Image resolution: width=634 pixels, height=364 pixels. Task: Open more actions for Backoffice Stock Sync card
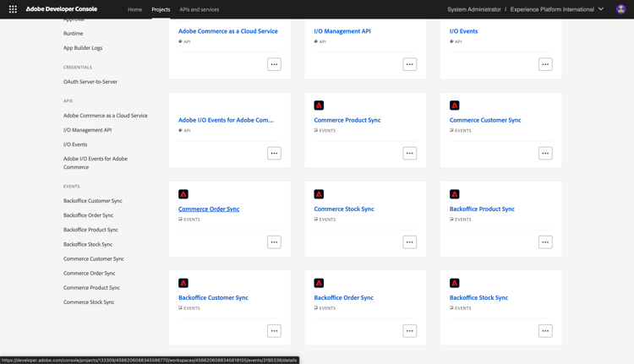click(545, 331)
